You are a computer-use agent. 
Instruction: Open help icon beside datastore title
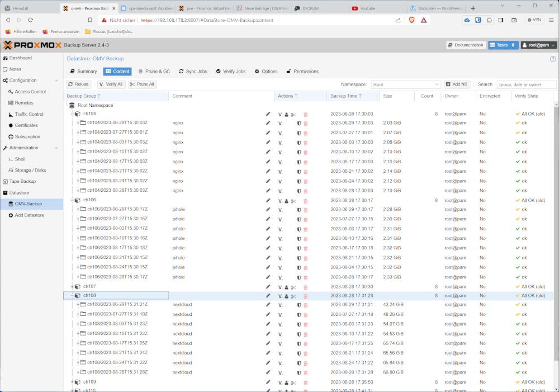553,59
